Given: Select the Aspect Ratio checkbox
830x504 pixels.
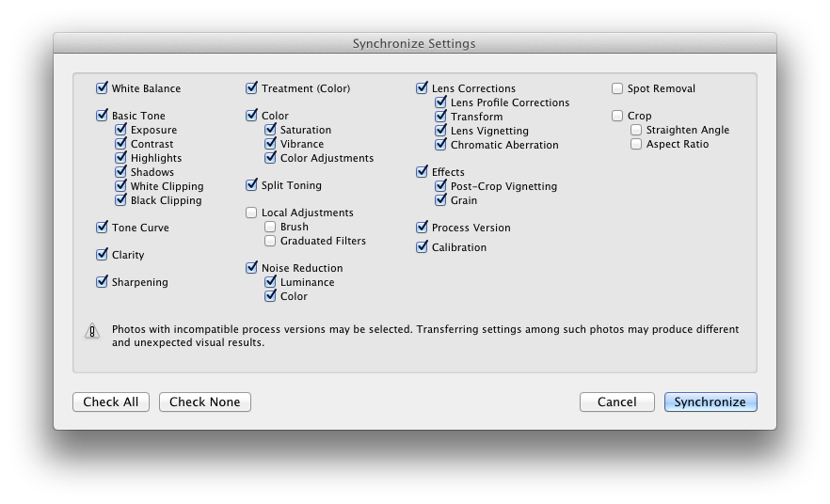Looking at the screenshot, I should pyautogui.click(x=636, y=144).
